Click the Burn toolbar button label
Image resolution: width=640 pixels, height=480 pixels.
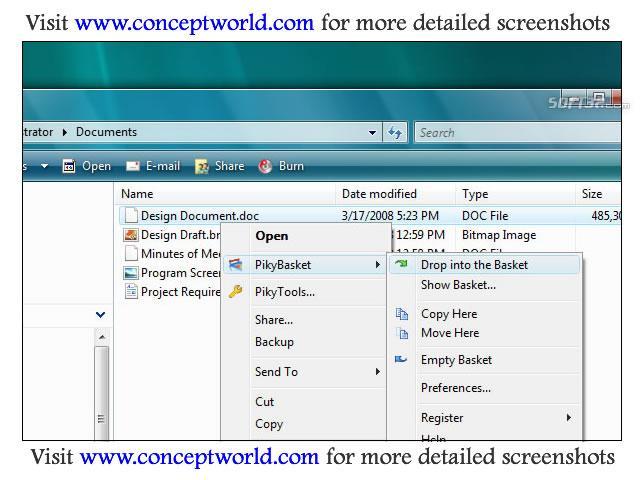pyautogui.click(x=291, y=166)
